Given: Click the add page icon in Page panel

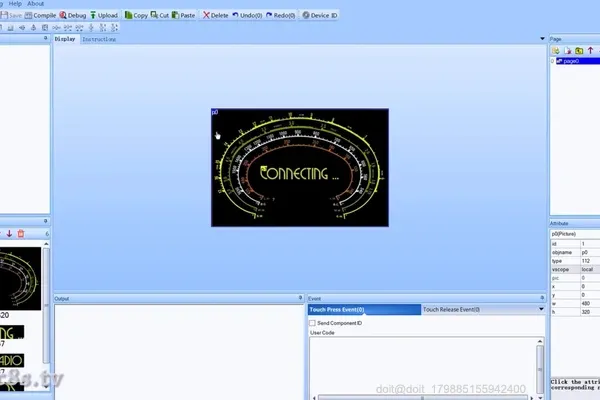Looking at the screenshot, I should [x=556, y=51].
